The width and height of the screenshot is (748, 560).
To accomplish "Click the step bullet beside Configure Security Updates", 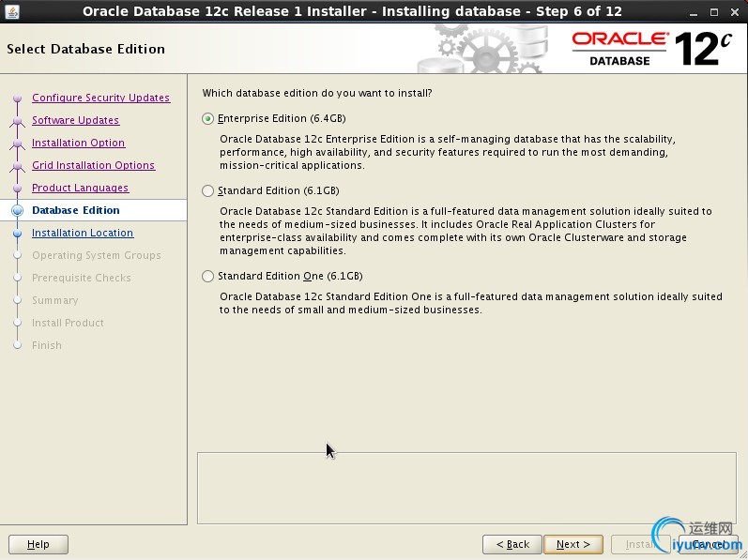I will pos(18,98).
